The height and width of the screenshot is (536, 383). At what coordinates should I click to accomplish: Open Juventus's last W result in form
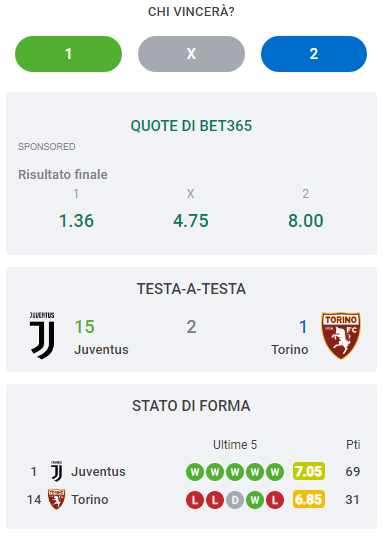275,472
